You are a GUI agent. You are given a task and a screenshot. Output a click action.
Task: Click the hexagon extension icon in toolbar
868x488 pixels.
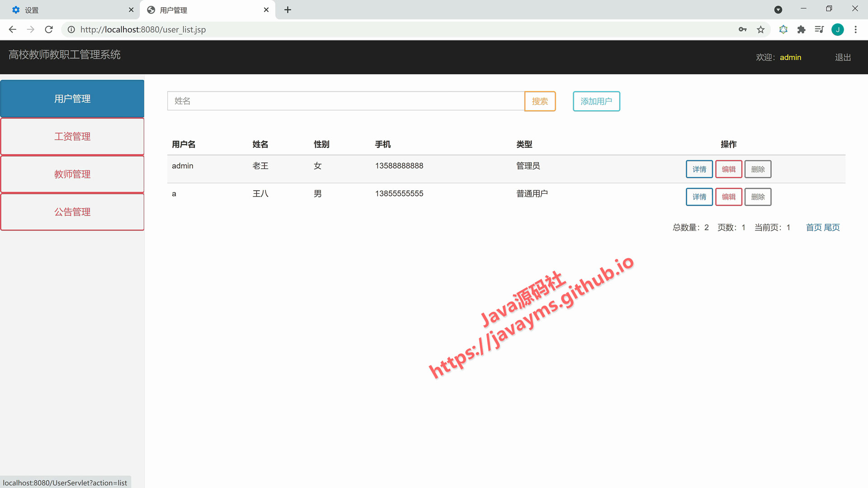point(783,29)
